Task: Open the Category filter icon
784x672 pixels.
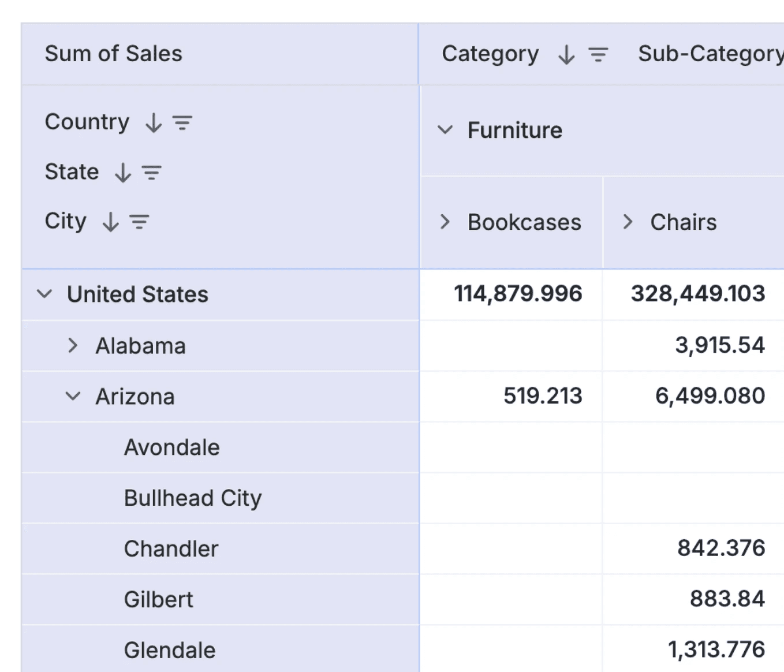Action: 598,55
